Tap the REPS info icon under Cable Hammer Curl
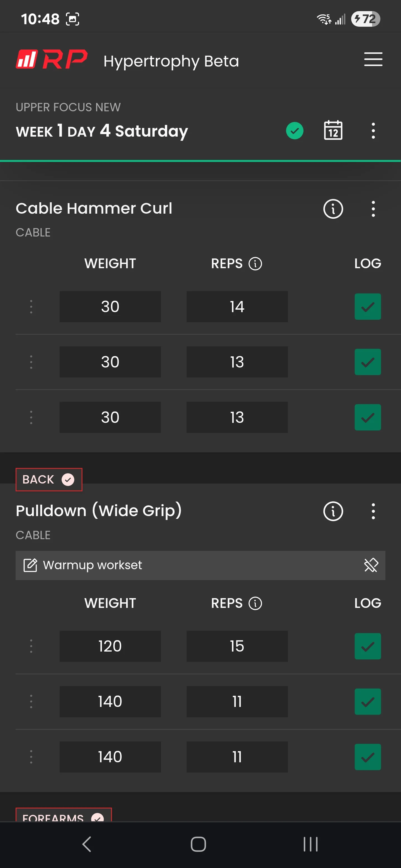Screen dimensions: 401x868 click(255, 263)
